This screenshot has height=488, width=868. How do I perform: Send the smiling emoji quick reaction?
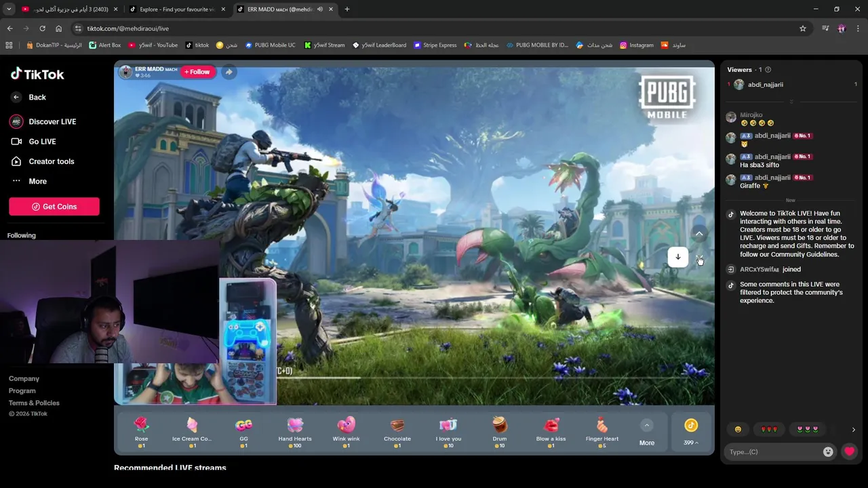738,429
